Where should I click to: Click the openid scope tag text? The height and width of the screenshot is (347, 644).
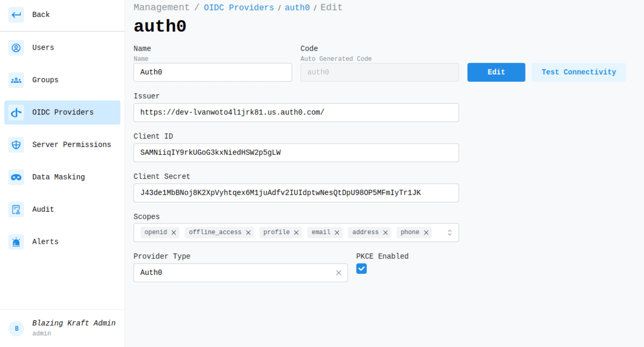coord(156,232)
